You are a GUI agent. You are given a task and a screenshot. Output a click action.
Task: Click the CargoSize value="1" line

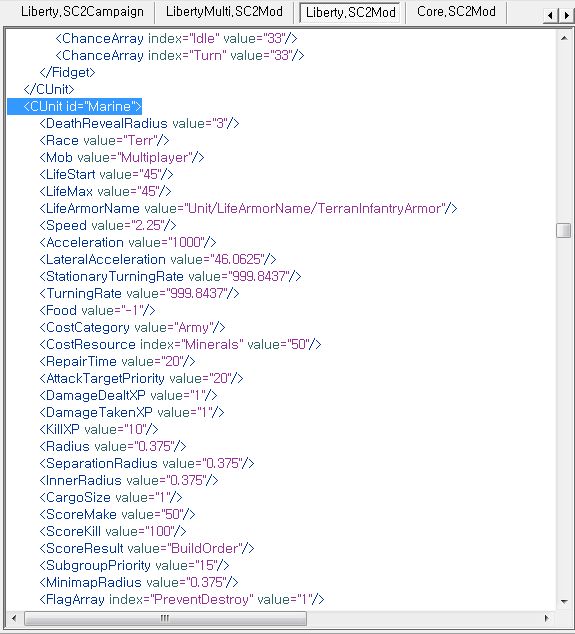(x=111, y=497)
